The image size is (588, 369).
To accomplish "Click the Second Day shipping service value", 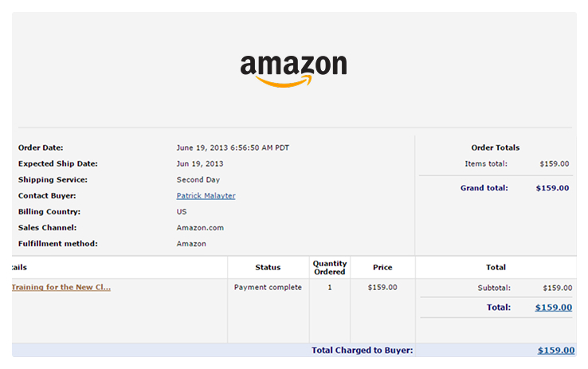I will [198, 180].
